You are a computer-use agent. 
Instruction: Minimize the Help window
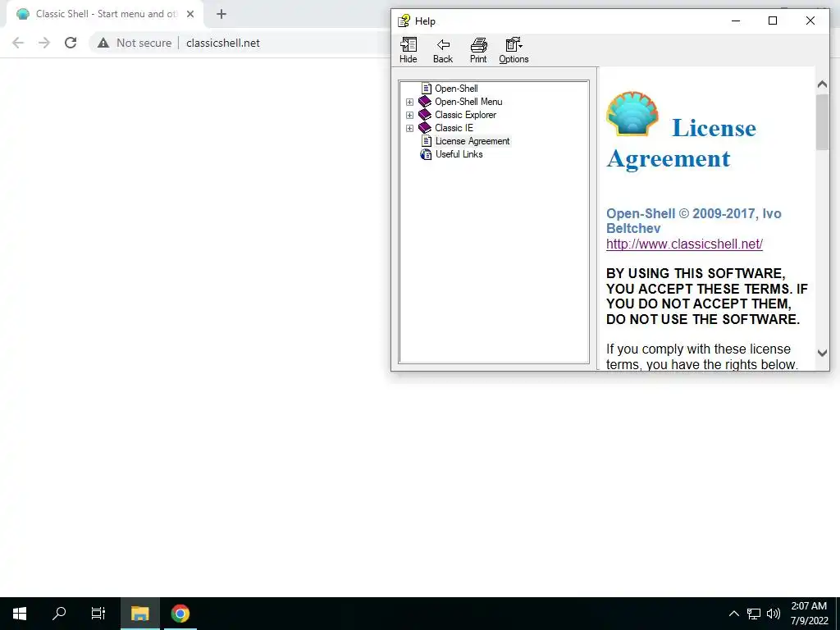[736, 21]
